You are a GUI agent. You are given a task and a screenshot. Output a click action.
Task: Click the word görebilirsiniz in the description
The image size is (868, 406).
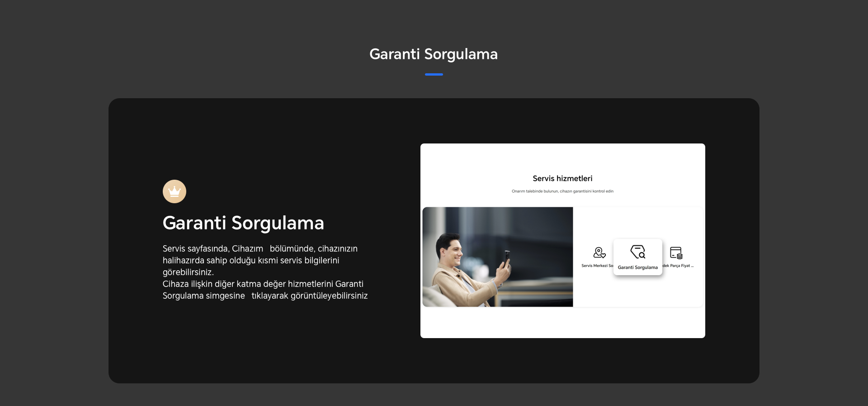pyautogui.click(x=188, y=272)
